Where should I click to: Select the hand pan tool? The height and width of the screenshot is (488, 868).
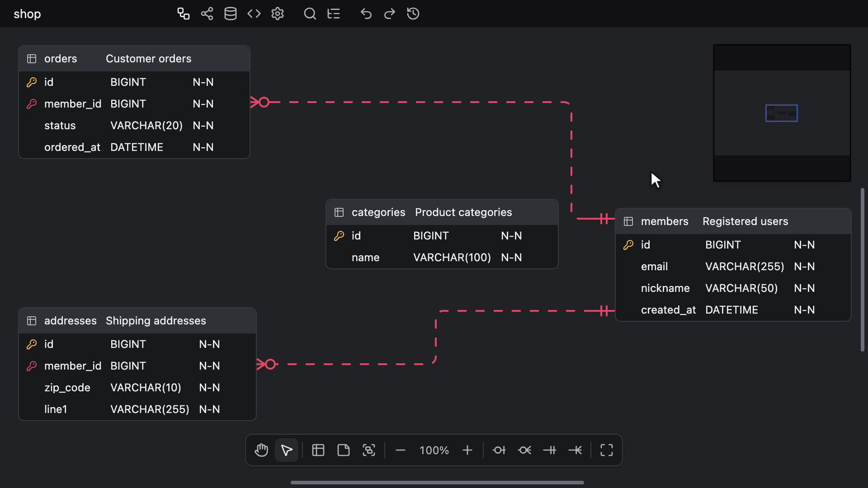click(261, 450)
